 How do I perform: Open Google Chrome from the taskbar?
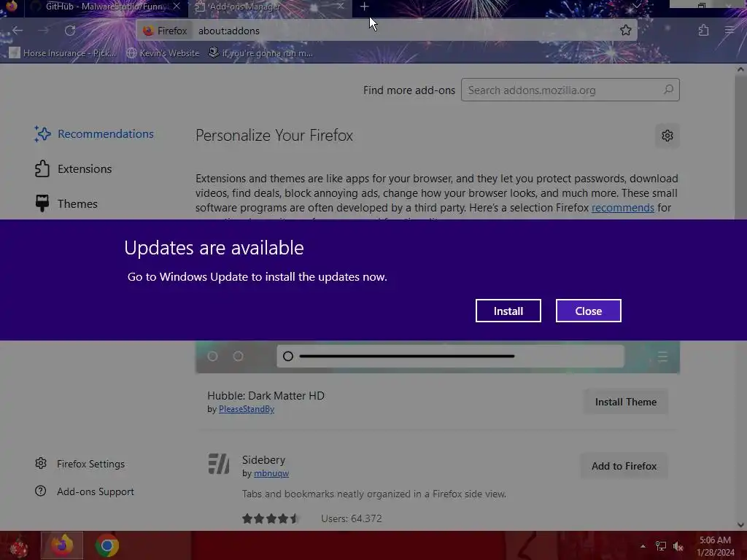coord(107,545)
